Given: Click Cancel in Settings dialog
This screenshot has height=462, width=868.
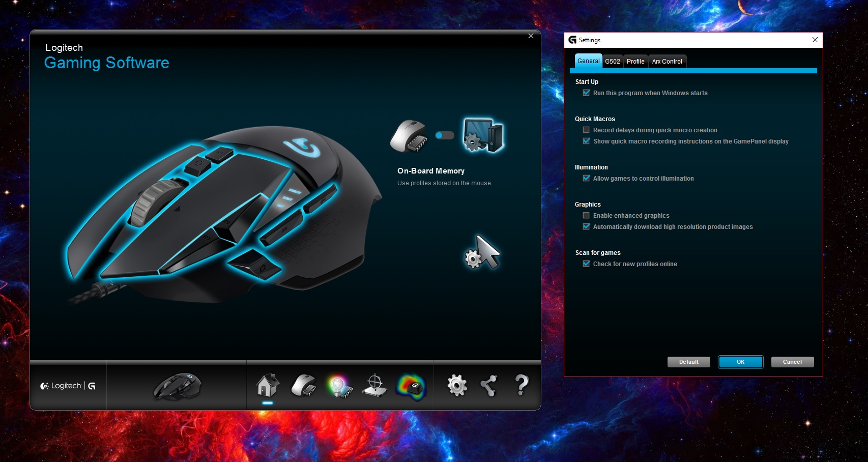Looking at the screenshot, I should tap(792, 362).
